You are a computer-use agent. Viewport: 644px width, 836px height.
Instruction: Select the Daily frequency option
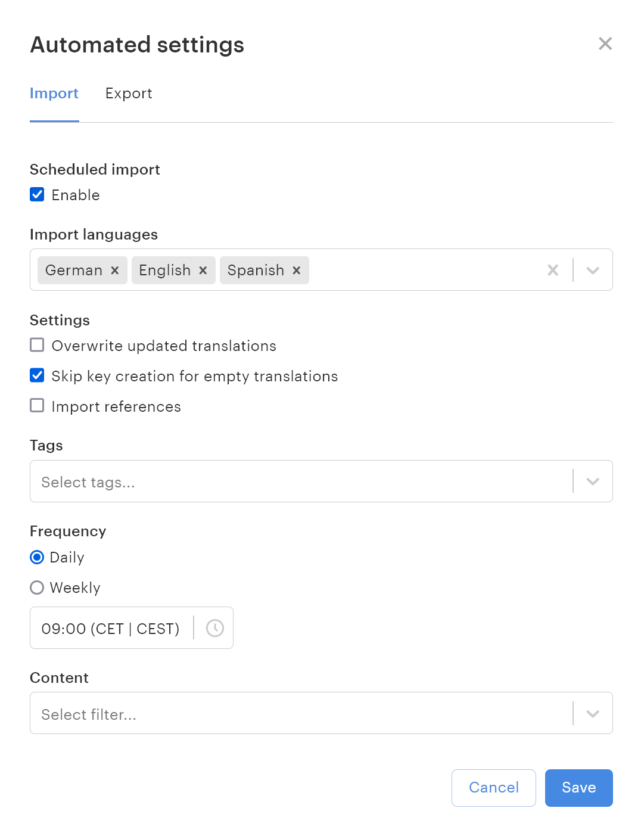(x=37, y=557)
